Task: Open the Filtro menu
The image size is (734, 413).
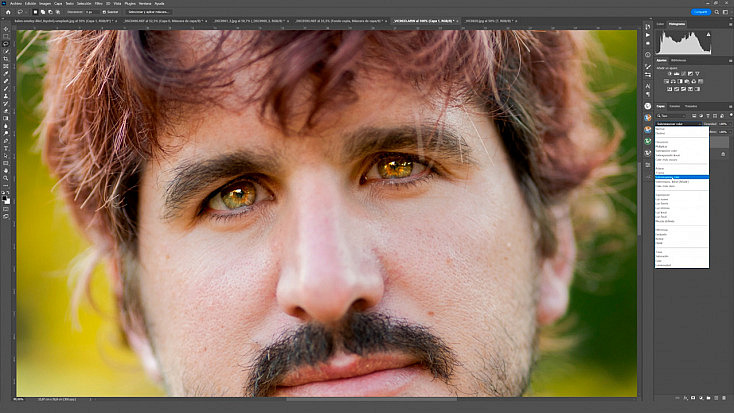Action: coord(98,3)
